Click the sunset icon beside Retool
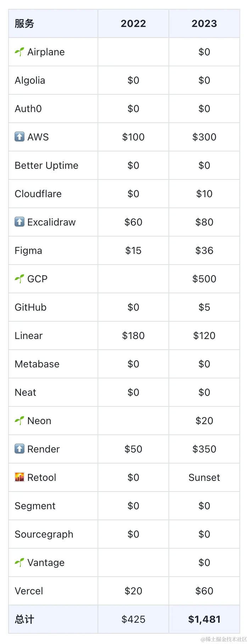The width and height of the screenshot is (249, 644). pyautogui.click(x=20, y=477)
